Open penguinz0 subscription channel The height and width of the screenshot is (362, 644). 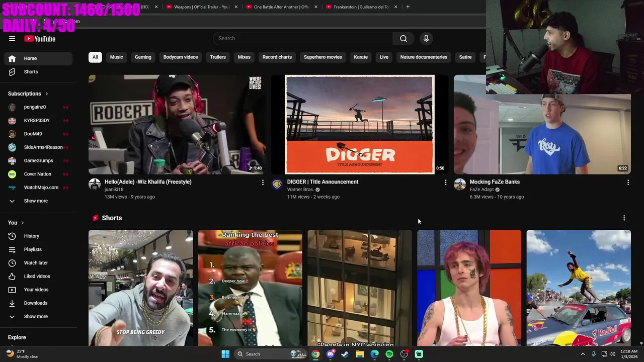38,107
